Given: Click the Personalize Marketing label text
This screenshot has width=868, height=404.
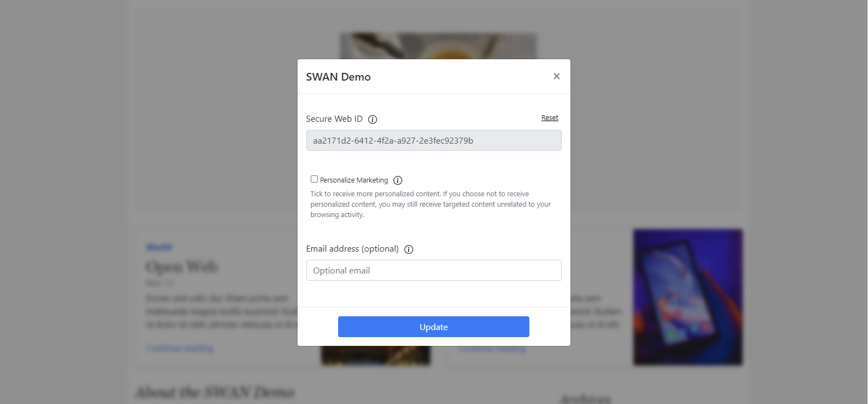Looking at the screenshot, I should (353, 180).
